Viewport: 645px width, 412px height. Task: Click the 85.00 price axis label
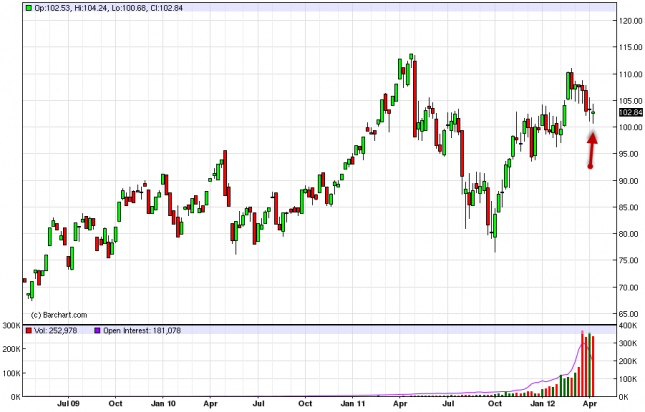pos(631,207)
